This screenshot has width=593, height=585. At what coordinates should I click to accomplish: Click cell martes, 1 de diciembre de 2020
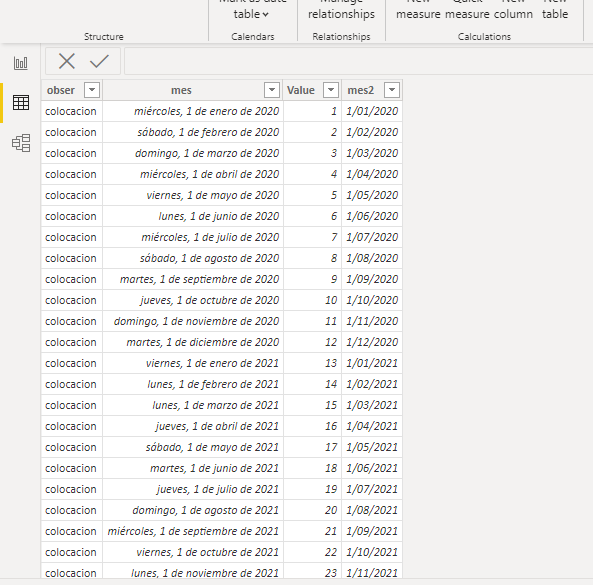click(x=193, y=342)
